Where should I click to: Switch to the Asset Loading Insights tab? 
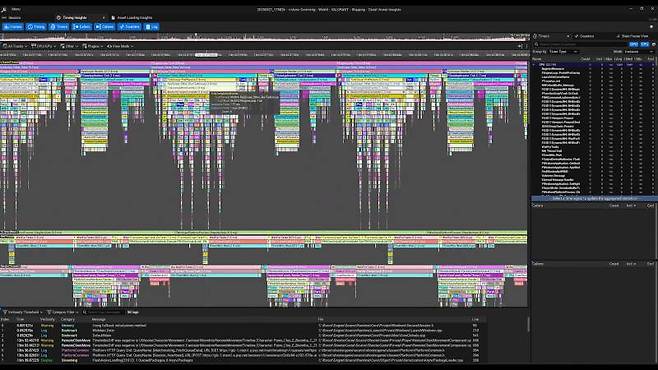[x=132, y=18]
